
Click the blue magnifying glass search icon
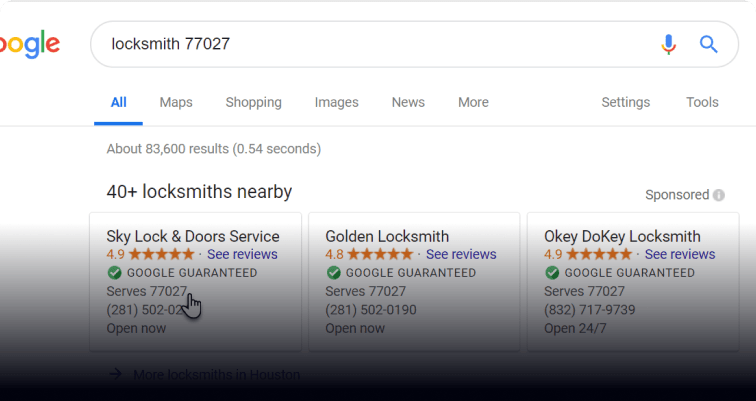point(709,44)
